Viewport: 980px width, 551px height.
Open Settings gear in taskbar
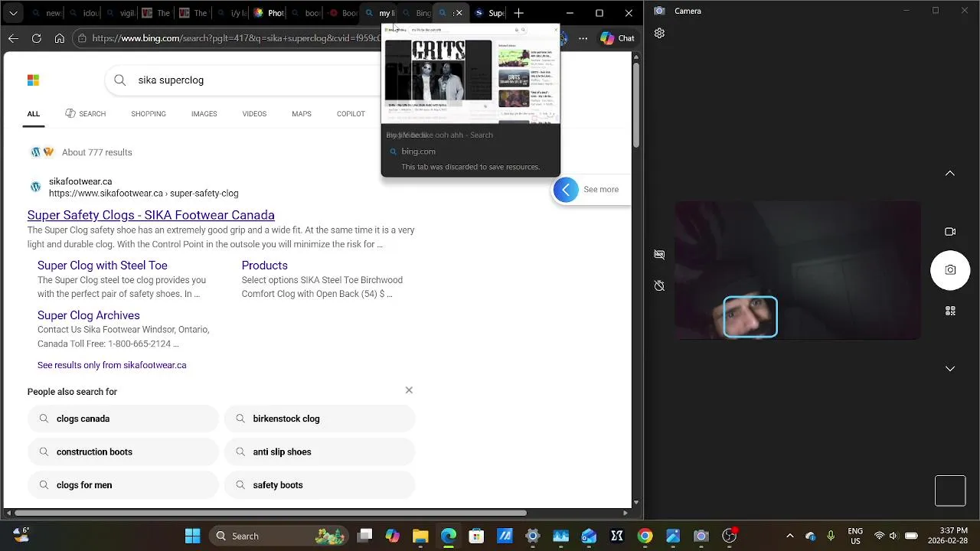(x=533, y=536)
